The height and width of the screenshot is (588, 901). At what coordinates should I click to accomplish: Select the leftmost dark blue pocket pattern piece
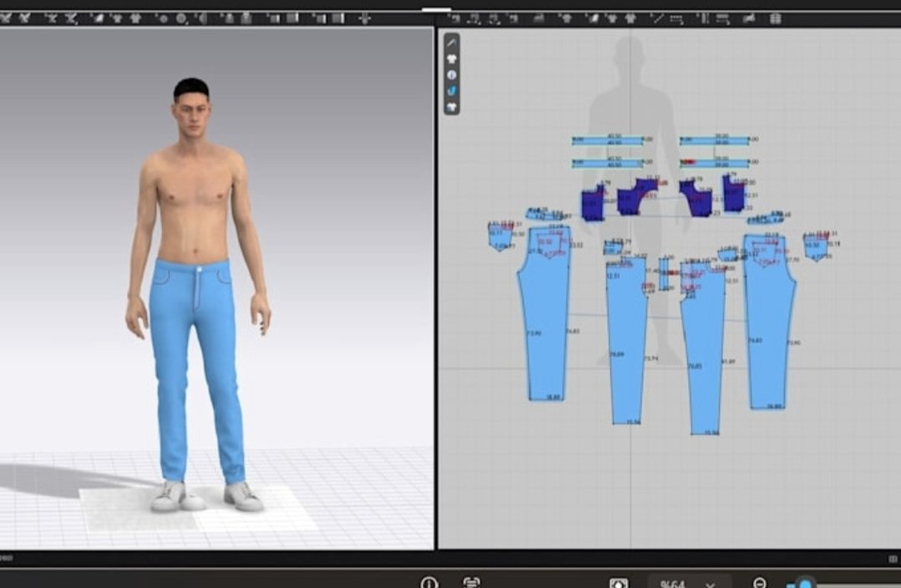click(x=592, y=203)
